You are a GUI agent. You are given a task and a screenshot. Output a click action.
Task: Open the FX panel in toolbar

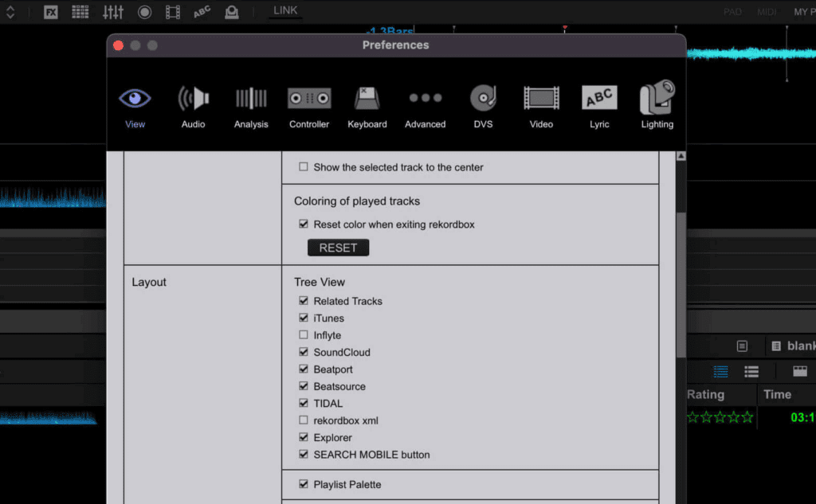click(51, 12)
